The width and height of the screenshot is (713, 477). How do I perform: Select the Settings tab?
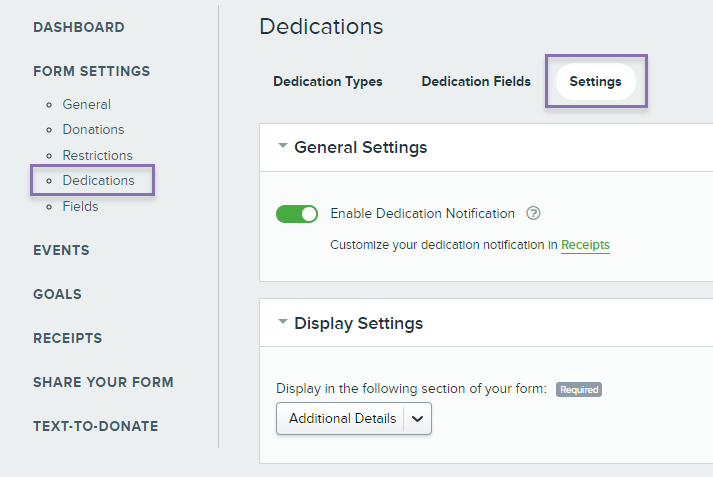pyautogui.click(x=596, y=81)
